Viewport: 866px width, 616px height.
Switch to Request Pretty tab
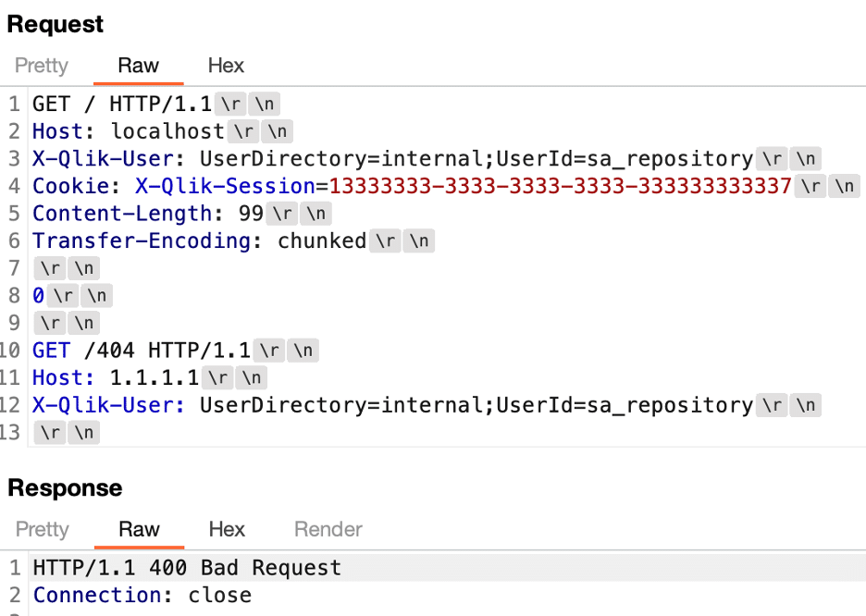tap(42, 66)
